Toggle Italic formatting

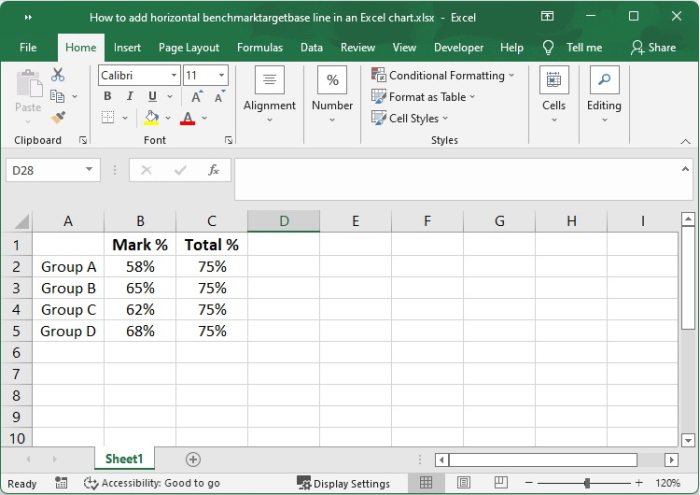click(130, 97)
